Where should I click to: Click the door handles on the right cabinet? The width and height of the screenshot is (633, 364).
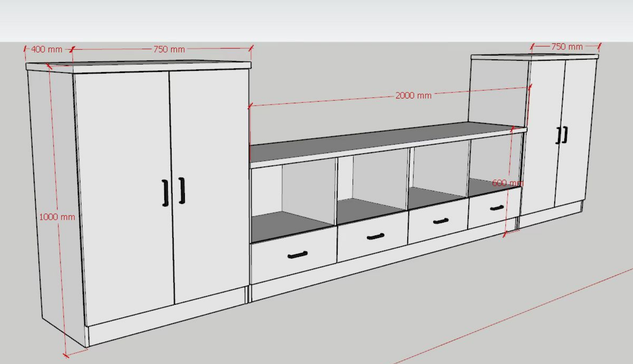562,135
